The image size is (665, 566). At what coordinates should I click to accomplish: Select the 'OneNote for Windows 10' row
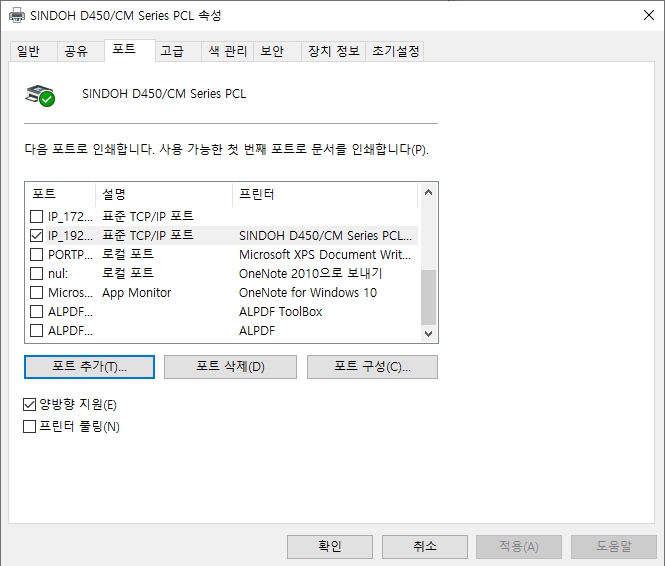tap(221, 293)
